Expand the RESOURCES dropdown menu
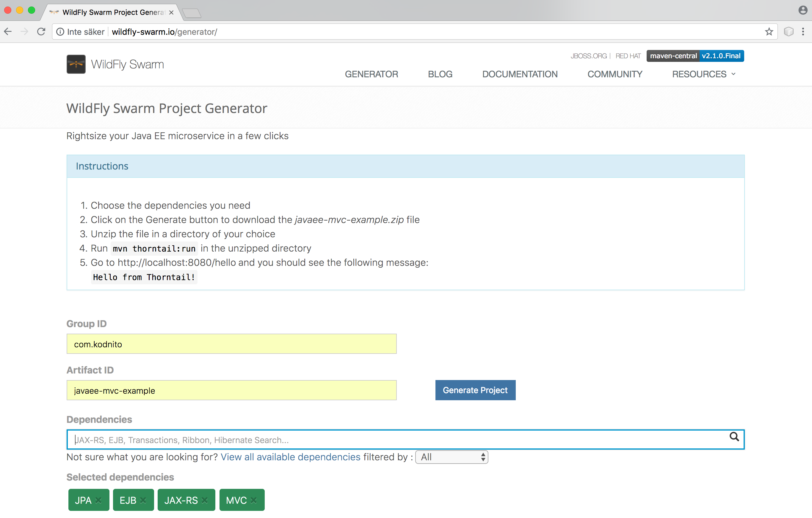 coord(704,74)
